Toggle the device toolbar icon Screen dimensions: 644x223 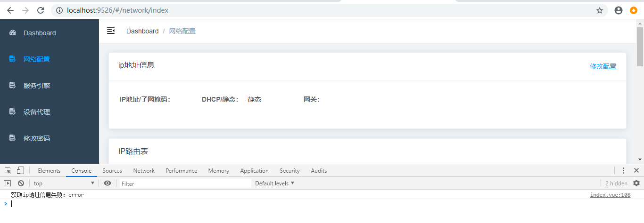pos(20,170)
